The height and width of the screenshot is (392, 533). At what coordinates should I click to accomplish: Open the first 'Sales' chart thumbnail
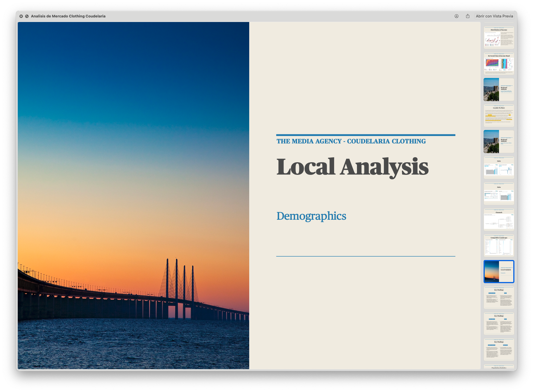tap(499, 168)
